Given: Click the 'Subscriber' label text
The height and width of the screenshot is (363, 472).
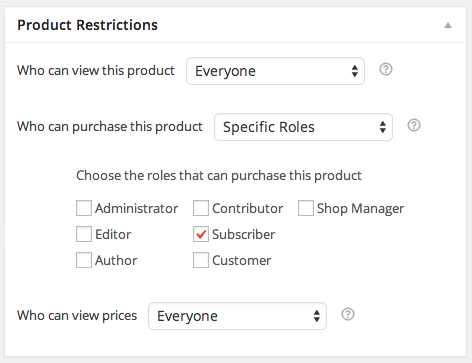Looking at the screenshot, I should (x=244, y=234).
